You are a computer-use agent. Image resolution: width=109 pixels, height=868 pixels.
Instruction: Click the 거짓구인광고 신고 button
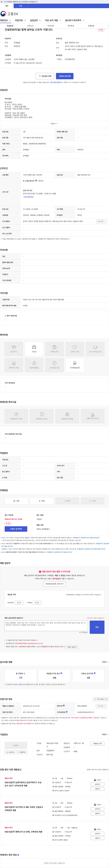(x=101, y=699)
